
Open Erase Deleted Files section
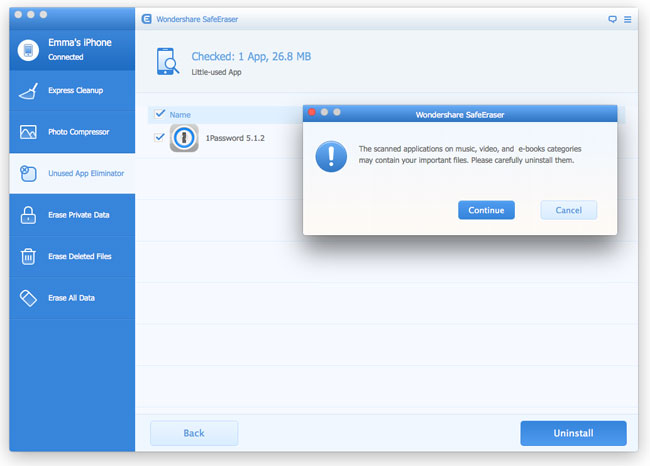(72, 256)
